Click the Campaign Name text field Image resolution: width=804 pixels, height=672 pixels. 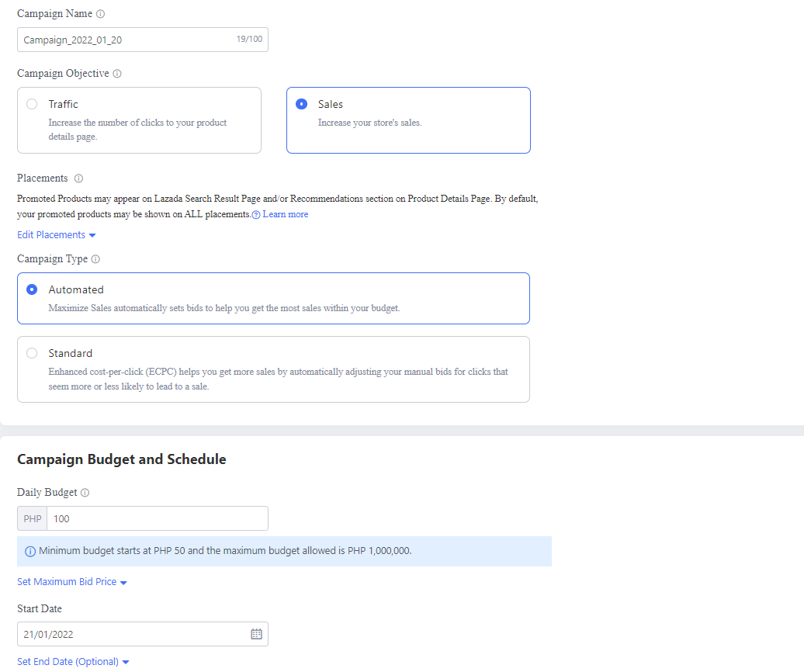click(x=124, y=40)
